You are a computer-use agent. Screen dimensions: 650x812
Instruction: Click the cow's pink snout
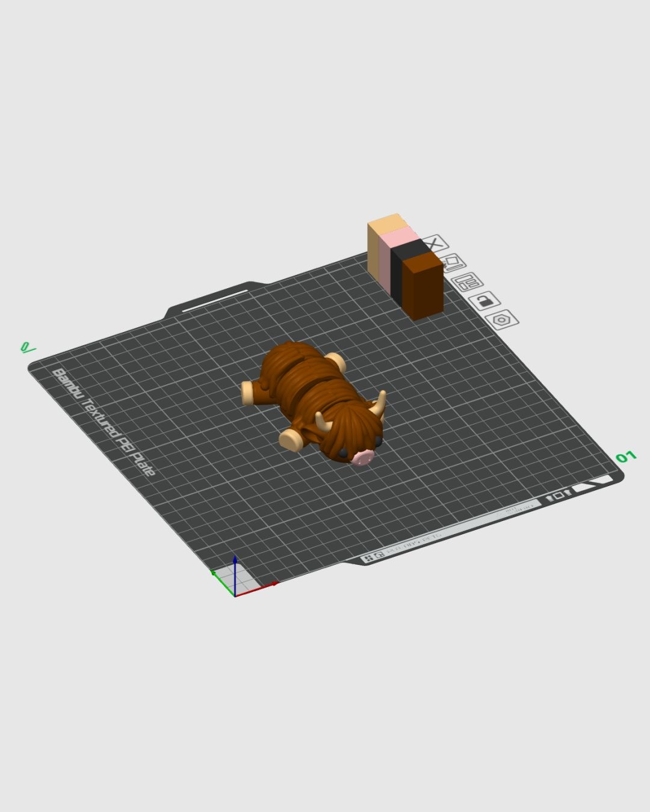click(362, 458)
